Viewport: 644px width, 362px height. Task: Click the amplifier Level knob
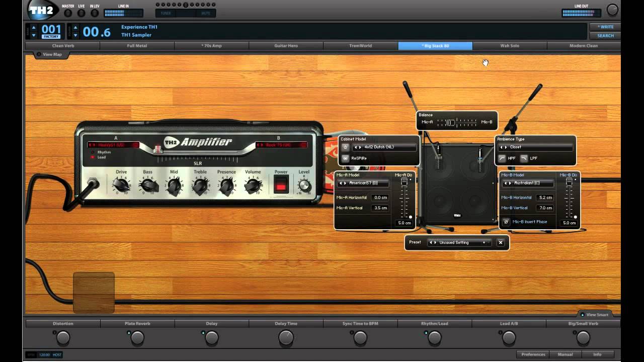(x=304, y=186)
